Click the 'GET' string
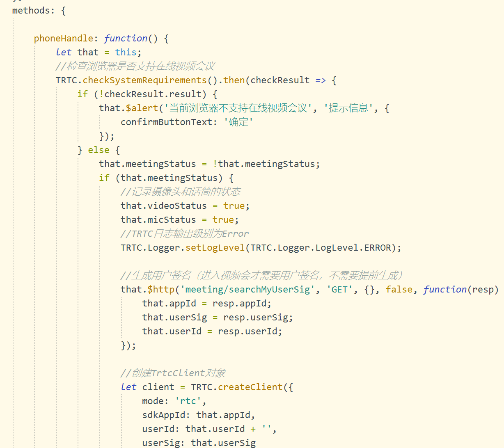Image resolution: width=504 pixels, height=448 pixels. (x=339, y=290)
